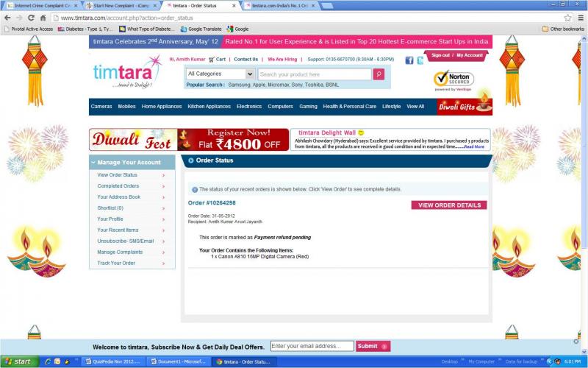
Task: Click Samsung popular search term
Action: pos(239,85)
